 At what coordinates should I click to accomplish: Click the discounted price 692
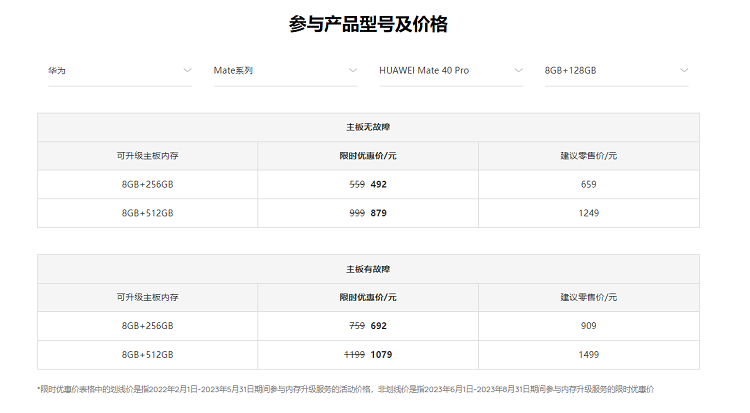[378, 326]
